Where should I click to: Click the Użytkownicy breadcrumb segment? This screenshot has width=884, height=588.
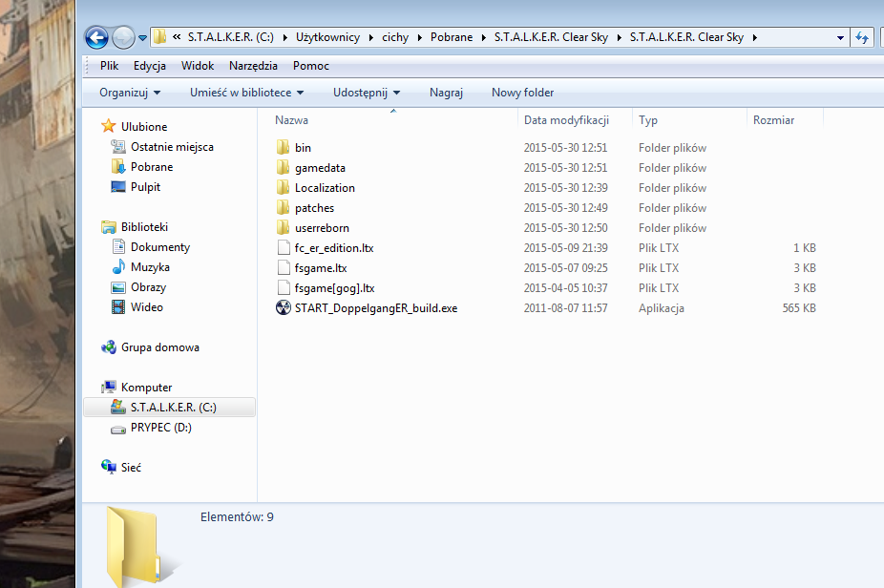(327, 37)
